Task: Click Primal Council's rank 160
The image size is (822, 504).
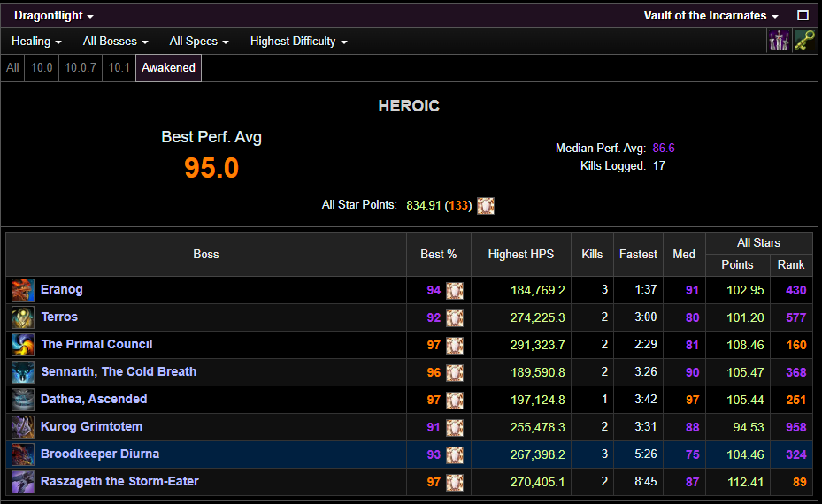Action: click(x=796, y=345)
